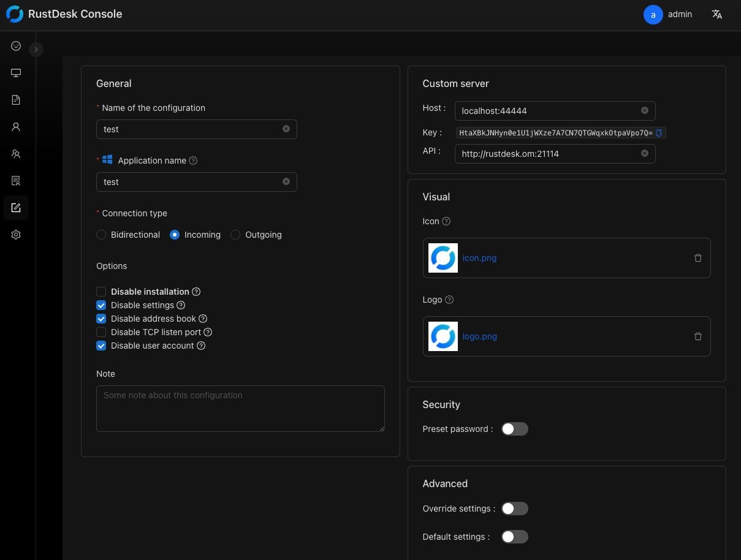Image resolution: width=741 pixels, height=560 pixels.
Task: Turn on Preset password switch
Action: click(x=514, y=429)
